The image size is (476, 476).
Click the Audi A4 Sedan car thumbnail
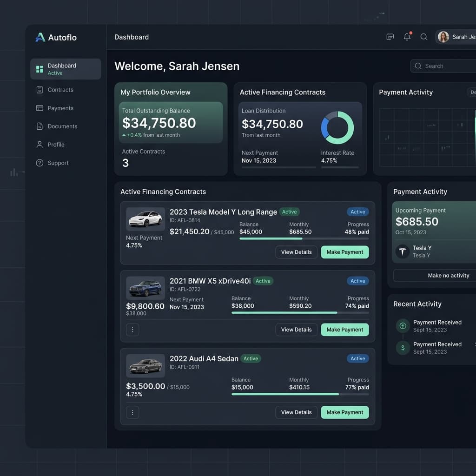tap(145, 365)
